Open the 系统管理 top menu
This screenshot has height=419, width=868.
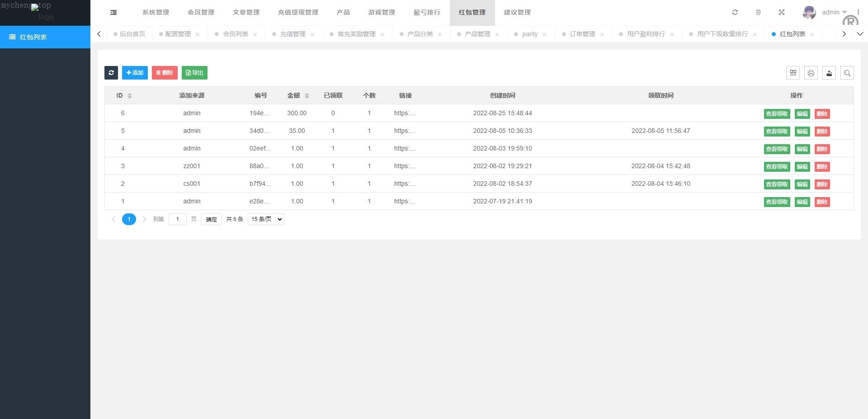click(156, 12)
